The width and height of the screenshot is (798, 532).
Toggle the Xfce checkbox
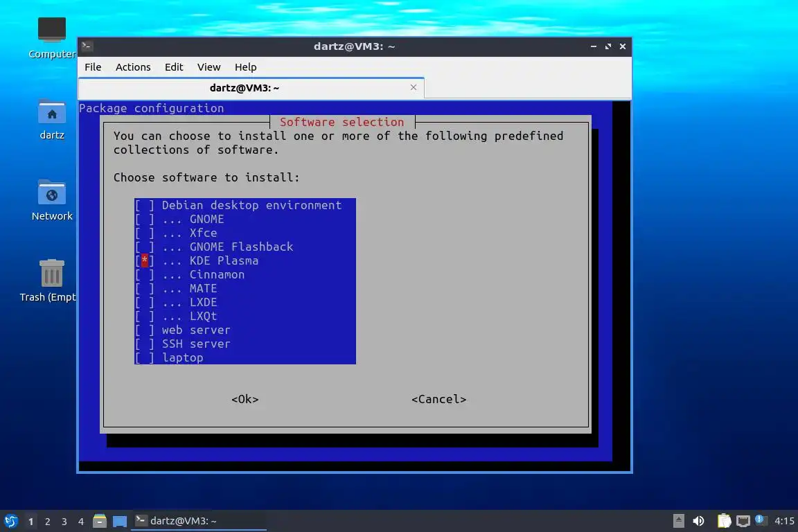[145, 233]
